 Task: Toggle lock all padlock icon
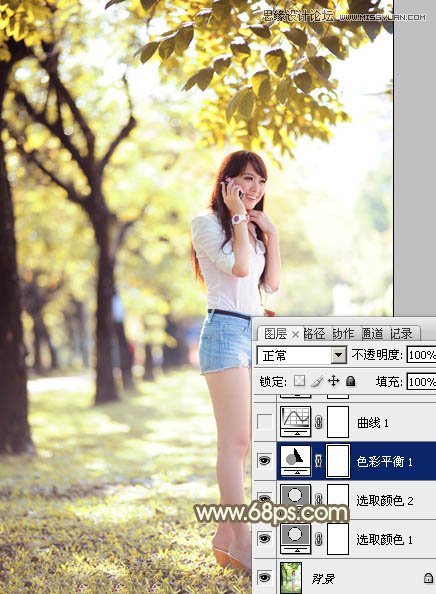click(351, 381)
